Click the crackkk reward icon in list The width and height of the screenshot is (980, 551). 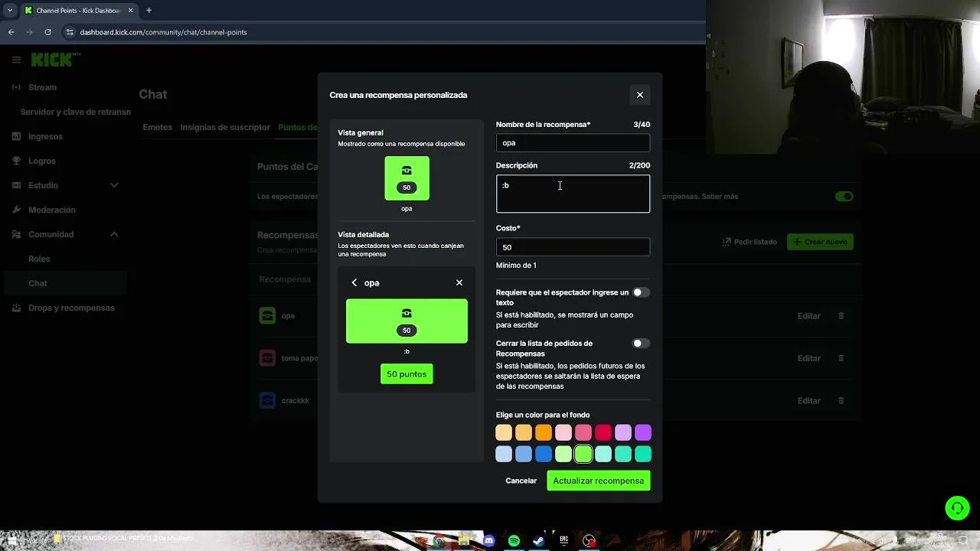click(267, 400)
